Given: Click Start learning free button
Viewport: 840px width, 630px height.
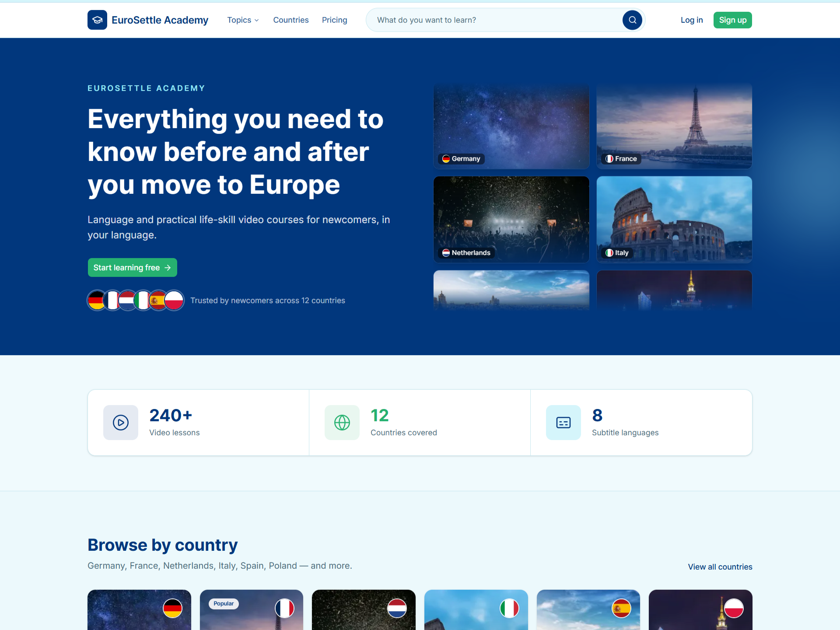Looking at the screenshot, I should pyautogui.click(x=133, y=267).
